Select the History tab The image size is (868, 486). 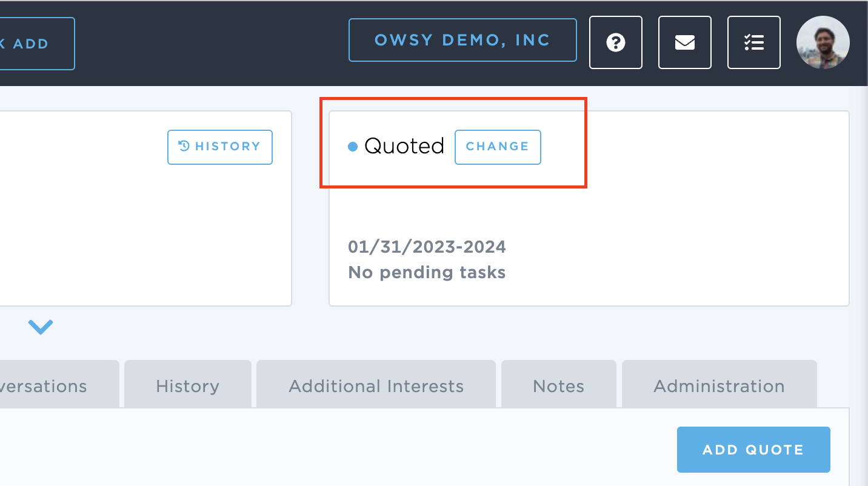click(187, 386)
